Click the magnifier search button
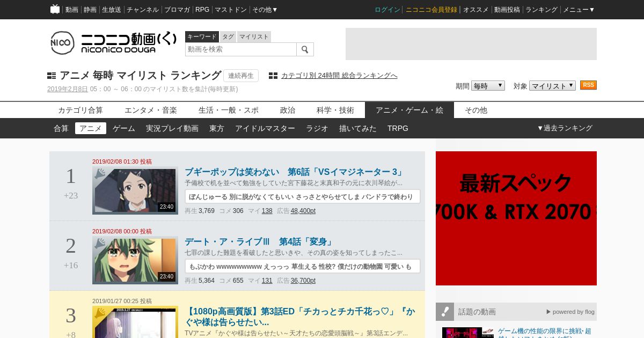Image resolution: width=644 pixels, height=338 pixels. click(x=305, y=49)
